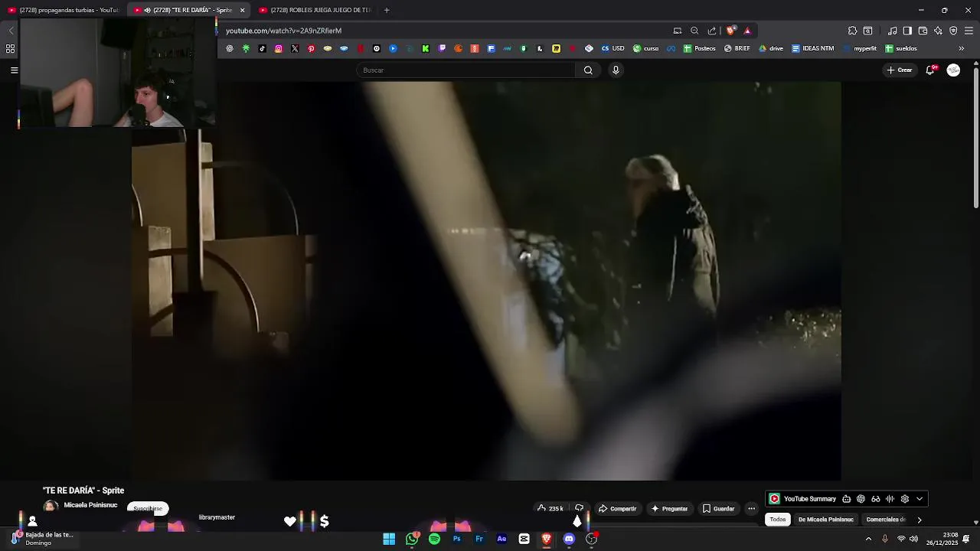Click the Sprite video player
Screen dimensions: 980x551
(486, 281)
